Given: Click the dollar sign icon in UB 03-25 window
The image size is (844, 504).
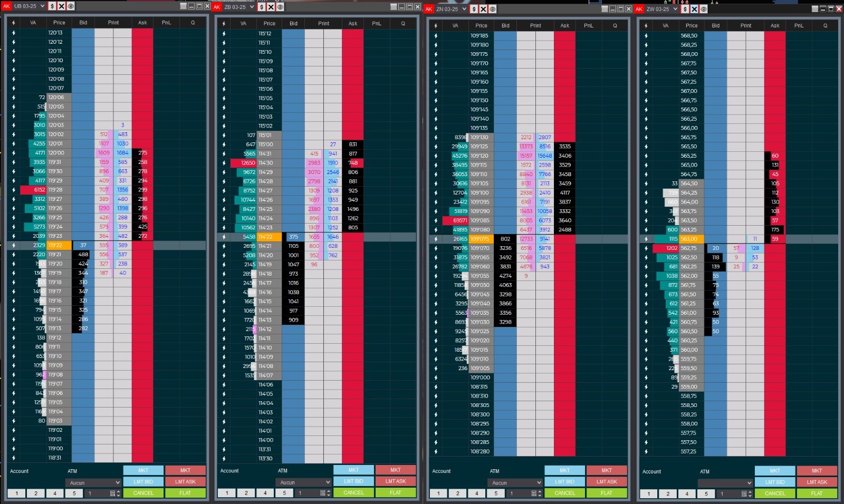Looking at the screenshot, I should (52, 6).
